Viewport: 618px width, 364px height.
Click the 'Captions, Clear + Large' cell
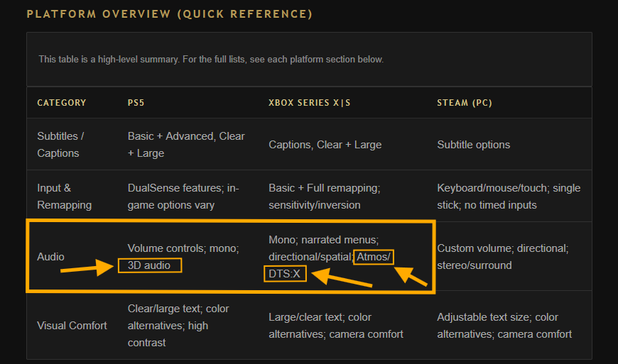[325, 145]
